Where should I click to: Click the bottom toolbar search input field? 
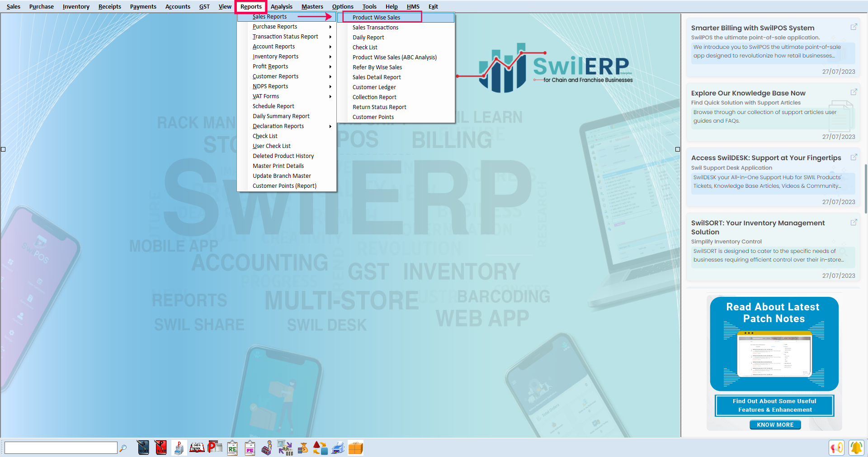coord(61,448)
